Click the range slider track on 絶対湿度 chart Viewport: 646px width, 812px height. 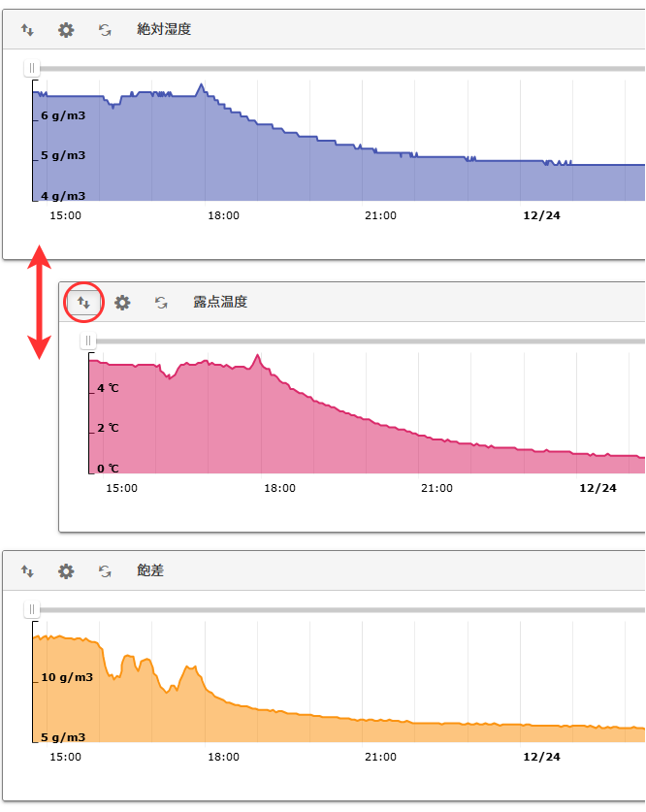[x=341, y=68]
